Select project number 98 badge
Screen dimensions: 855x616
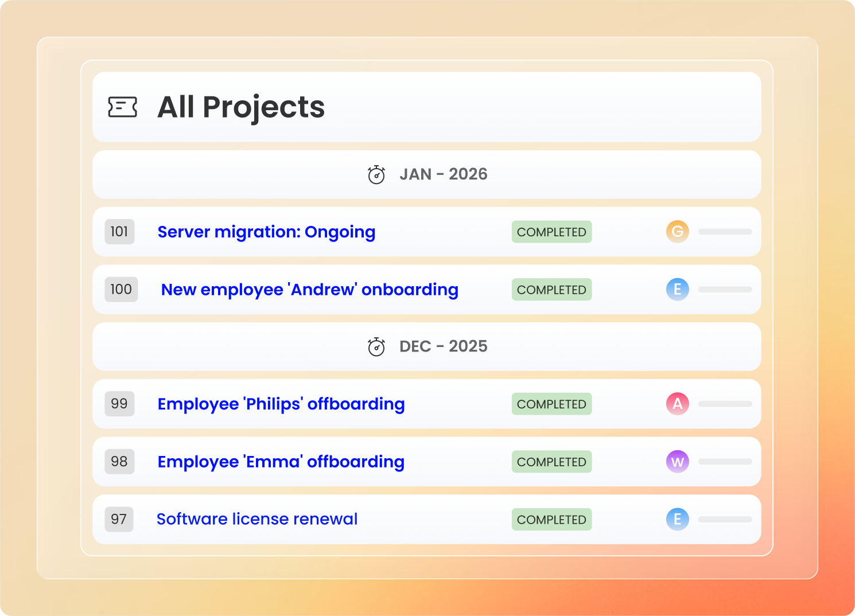point(119,462)
